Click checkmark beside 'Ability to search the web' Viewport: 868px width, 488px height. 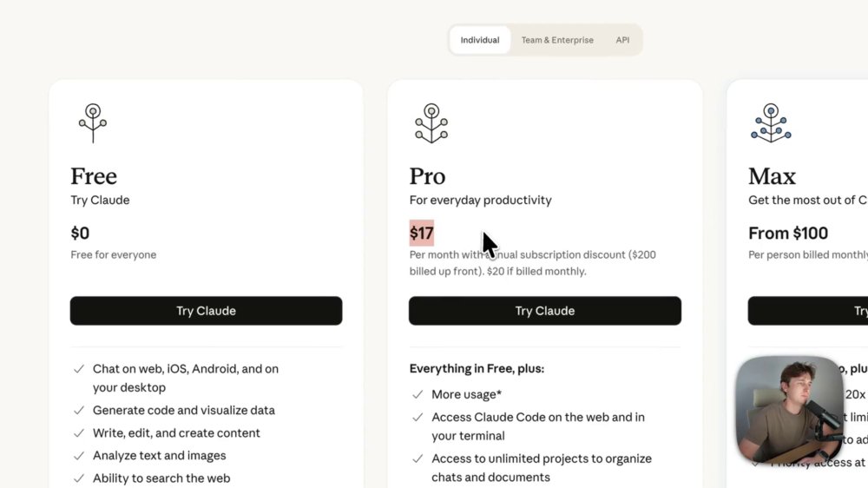(x=79, y=478)
